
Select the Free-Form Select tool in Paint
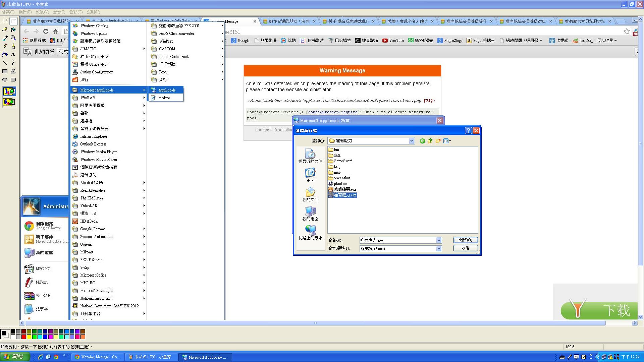[5, 21]
